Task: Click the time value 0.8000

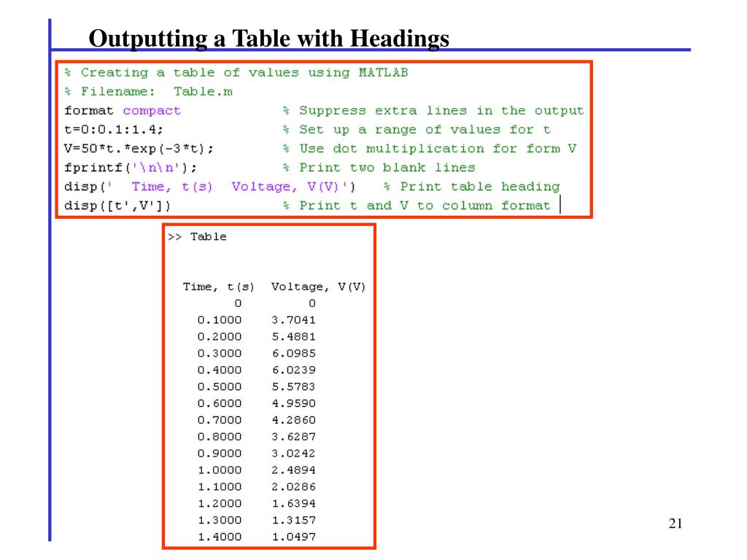Action: (220, 437)
